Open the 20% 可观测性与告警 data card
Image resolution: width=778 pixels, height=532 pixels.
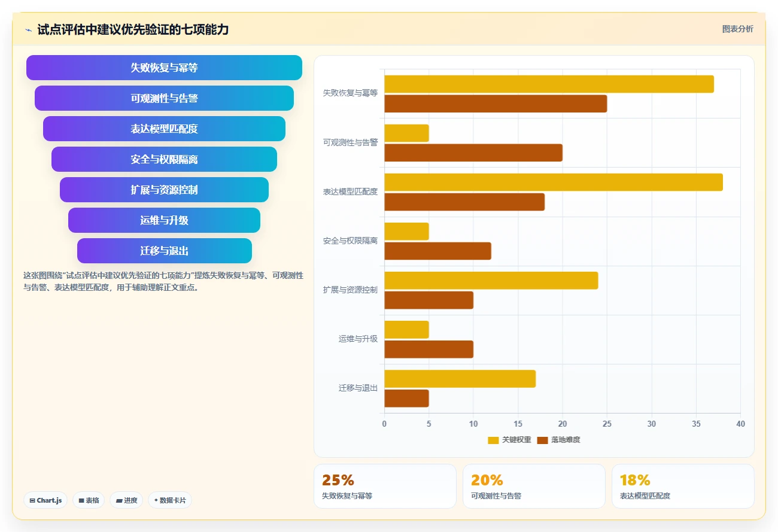tap(534, 486)
